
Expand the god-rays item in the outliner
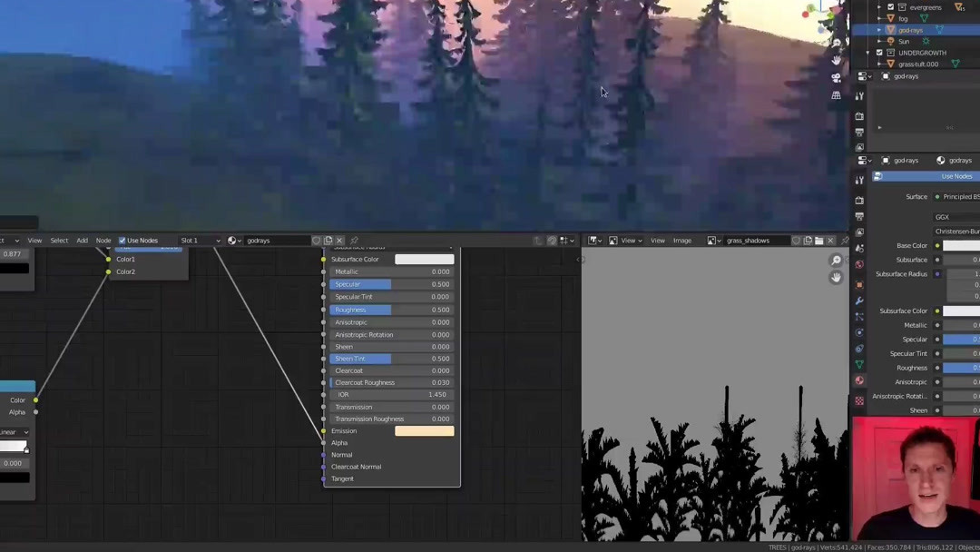coord(878,30)
